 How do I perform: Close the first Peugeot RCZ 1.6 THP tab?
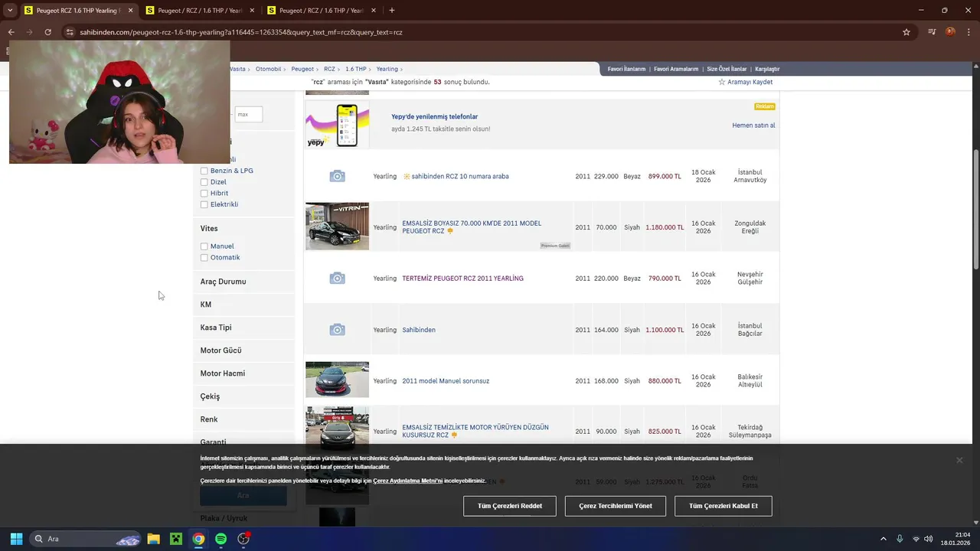130,11
